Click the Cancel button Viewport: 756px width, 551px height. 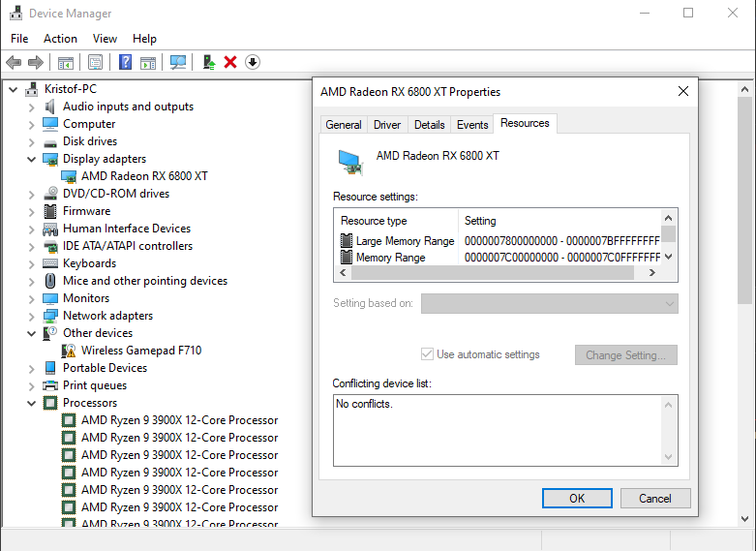(655, 498)
